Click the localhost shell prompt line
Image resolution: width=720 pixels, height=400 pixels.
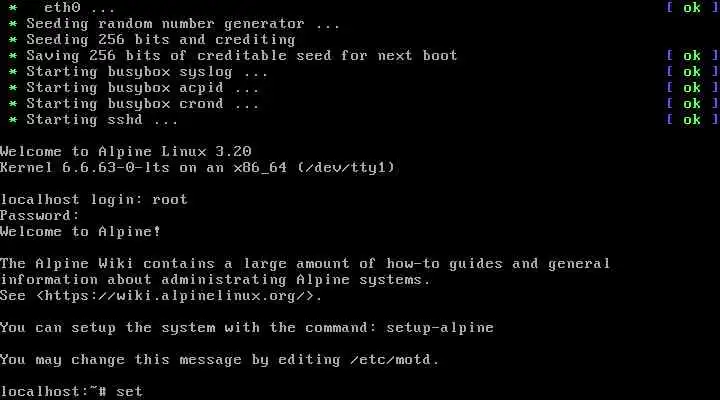(72, 392)
